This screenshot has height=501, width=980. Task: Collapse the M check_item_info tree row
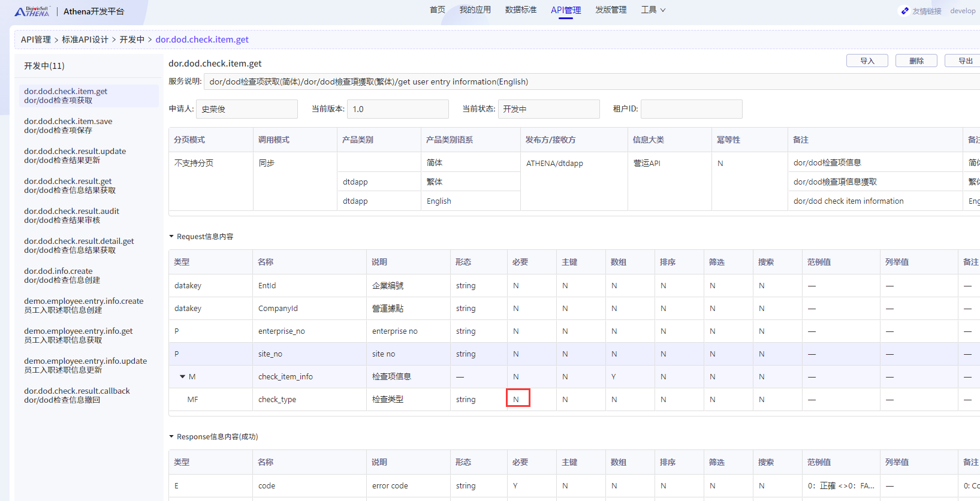coord(182,377)
